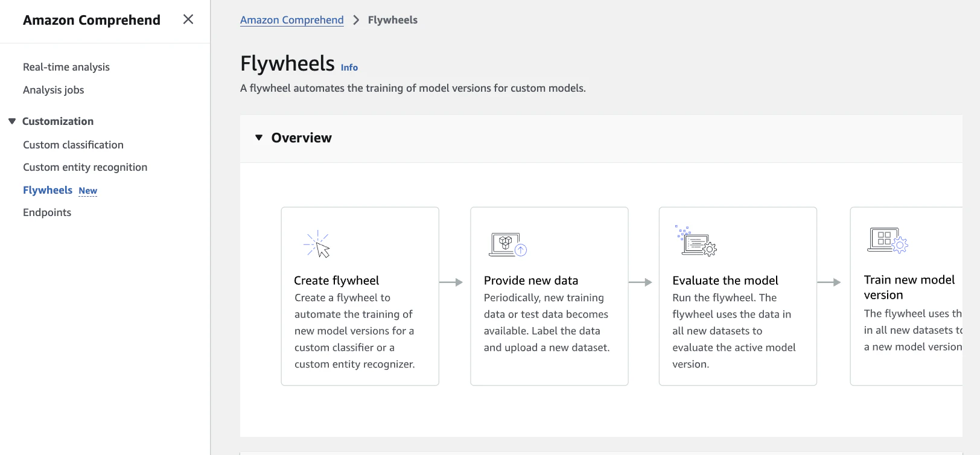980x455 pixels.
Task: Click the Evaluate the model card heading
Action: point(725,281)
